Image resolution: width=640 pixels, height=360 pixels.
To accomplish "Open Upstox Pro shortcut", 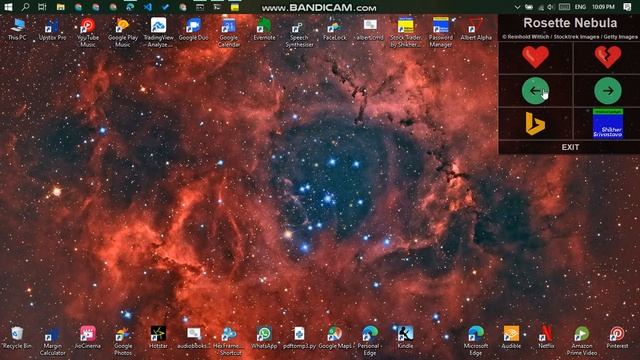I will click(x=52, y=29).
